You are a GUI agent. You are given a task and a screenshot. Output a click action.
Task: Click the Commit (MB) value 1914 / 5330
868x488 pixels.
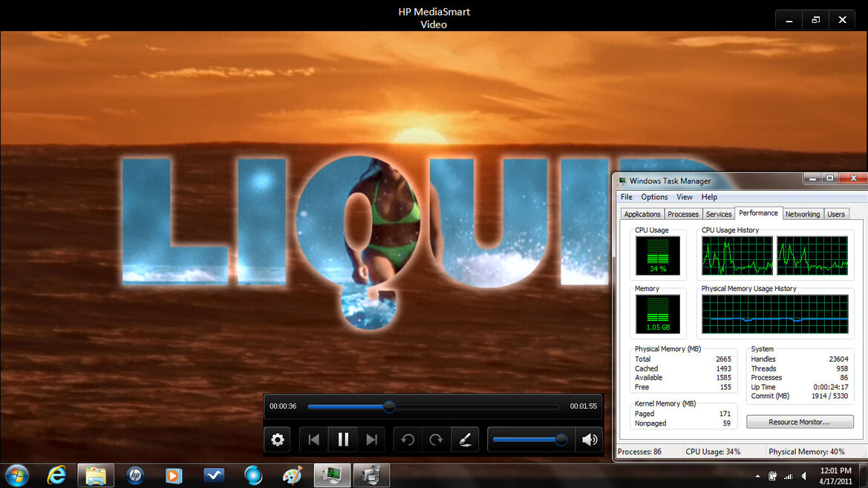[830, 396]
